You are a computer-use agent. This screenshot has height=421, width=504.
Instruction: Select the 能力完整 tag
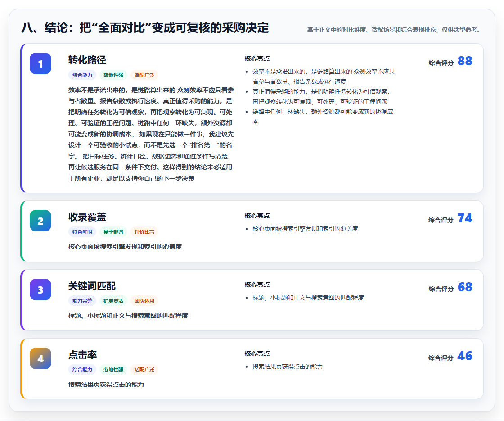[82, 301]
